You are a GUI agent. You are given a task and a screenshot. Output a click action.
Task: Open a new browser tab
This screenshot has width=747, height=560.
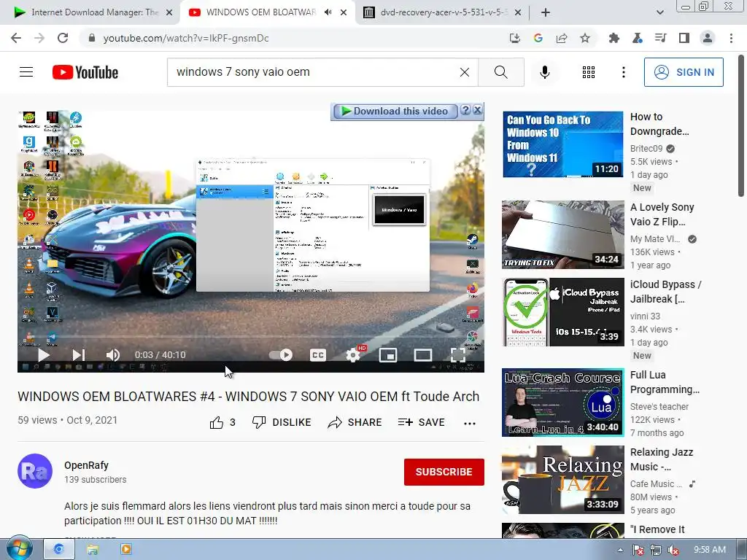tap(546, 12)
